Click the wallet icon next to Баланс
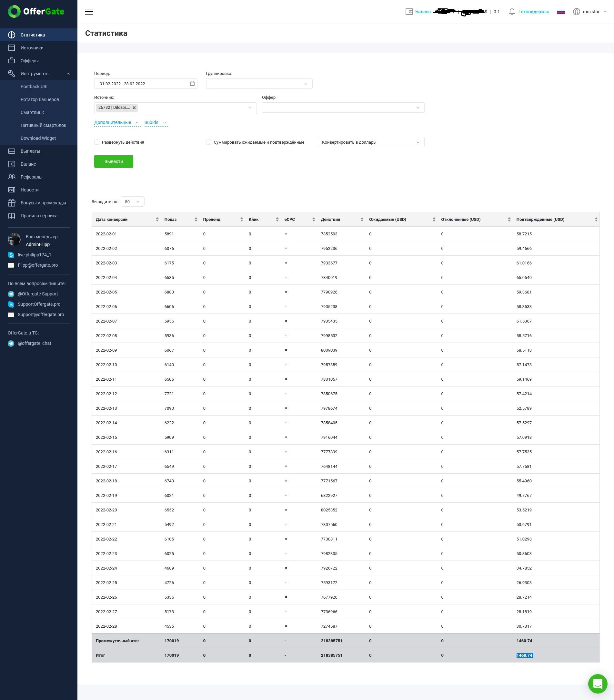 click(x=409, y=12)
